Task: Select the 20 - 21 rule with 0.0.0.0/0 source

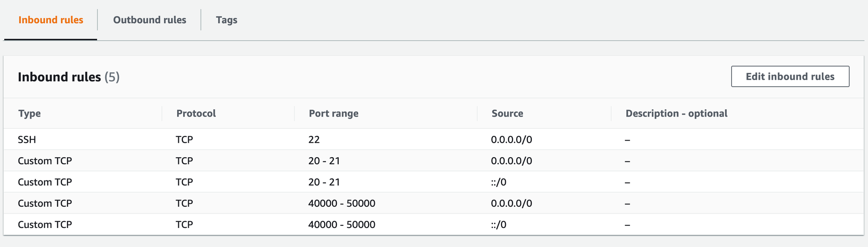Action: click(x=434, y=161)
